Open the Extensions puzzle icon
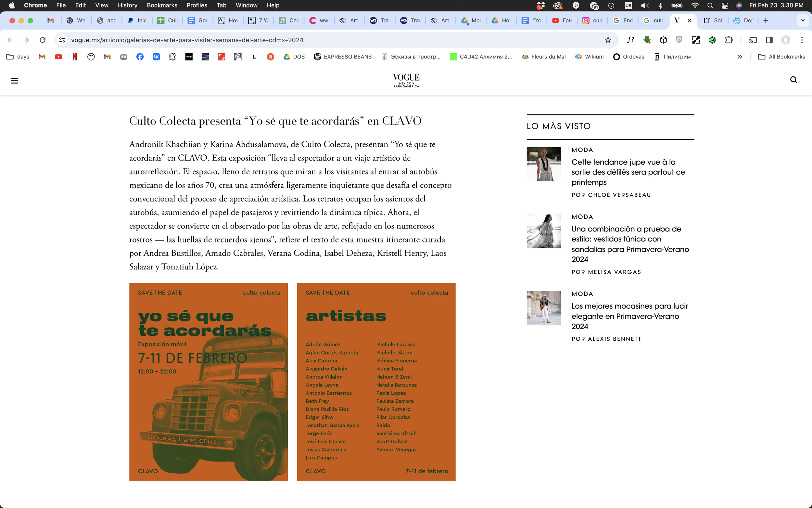This screenshot has height=508, width=812. (729, 40)
